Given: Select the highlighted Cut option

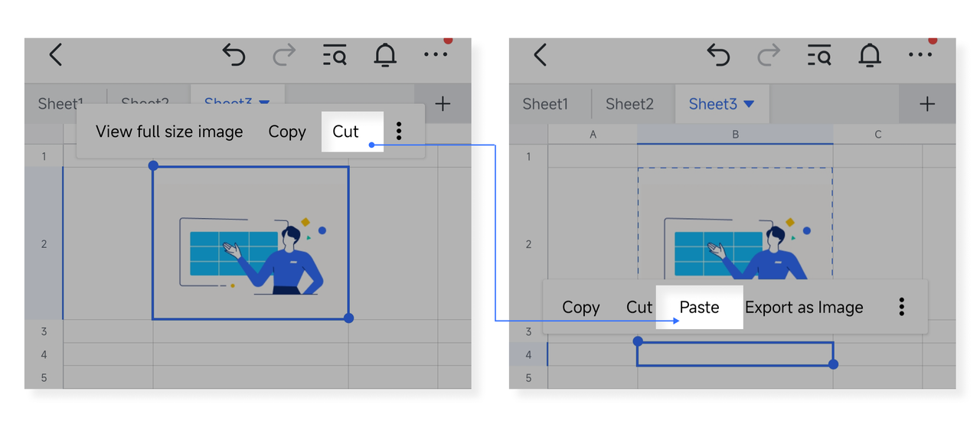Looking at the screenshot, I should pos(345,132).
